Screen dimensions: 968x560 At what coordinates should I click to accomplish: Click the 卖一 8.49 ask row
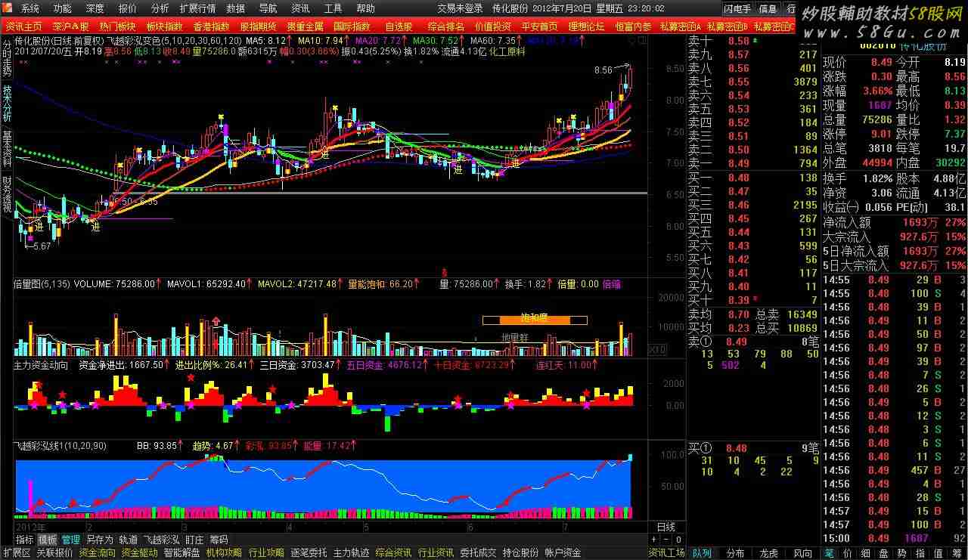[753, 163]
